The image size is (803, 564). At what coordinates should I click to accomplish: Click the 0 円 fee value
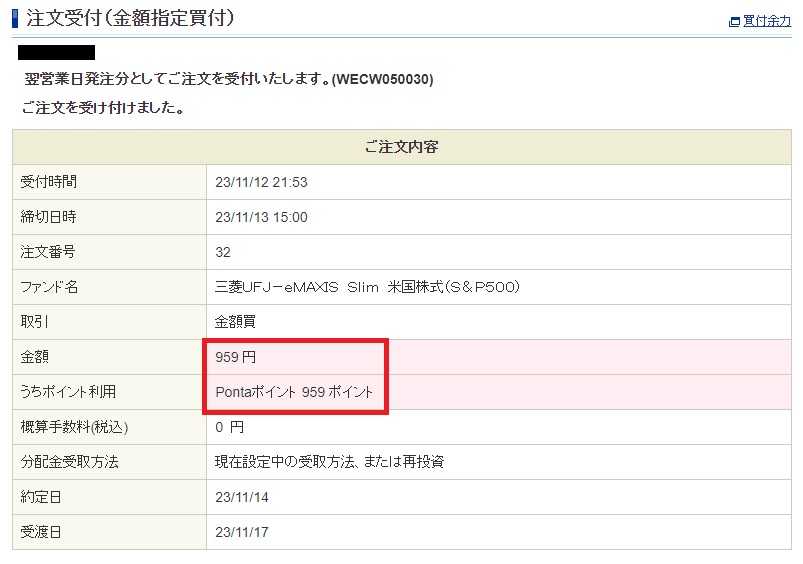pyautogui.click(x=229, y=427)
